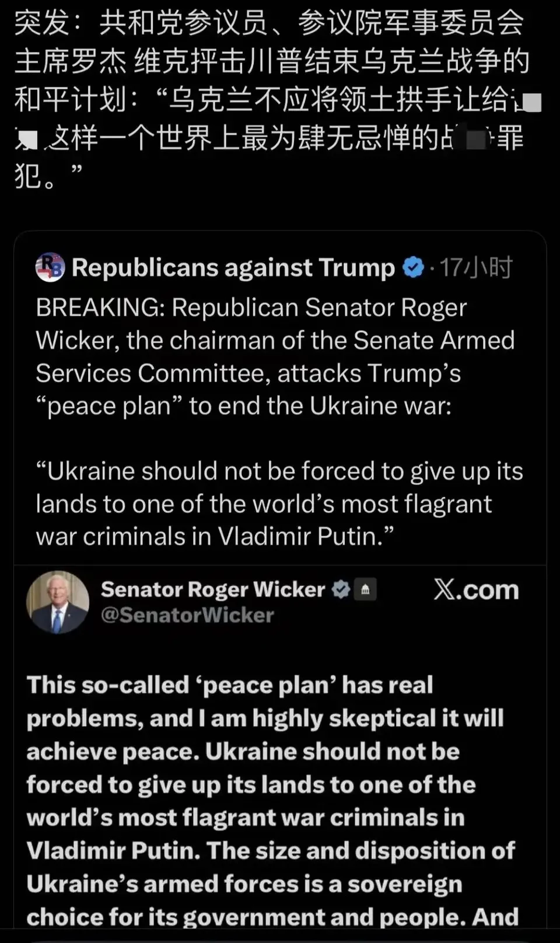Screen dimensions: 560x943
Task: Click the Chinese line starting with 主席罗杰
Action: tap(271, 62)
